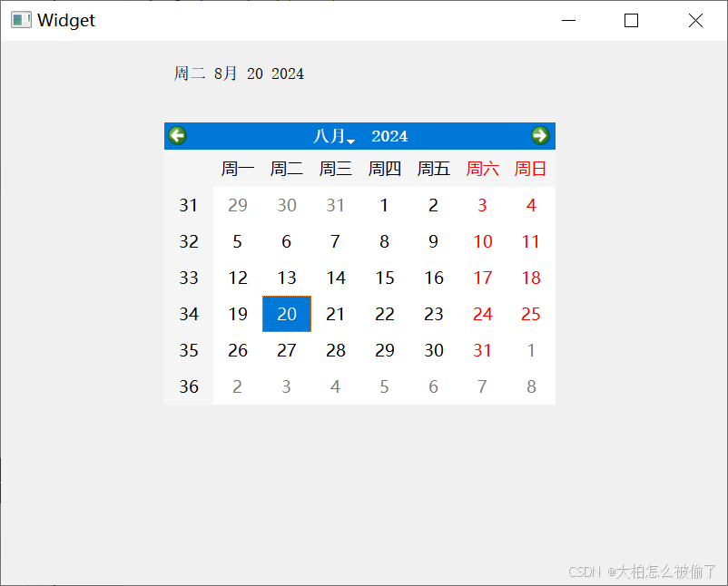Go to next month with right arrow
Image resolution: width=728 pixels, height=586 pixels.
540,136
